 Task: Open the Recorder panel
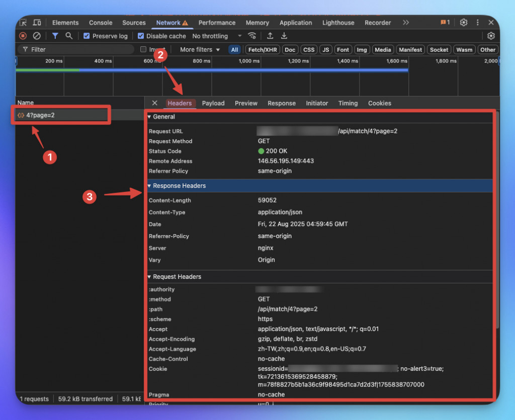378,23
